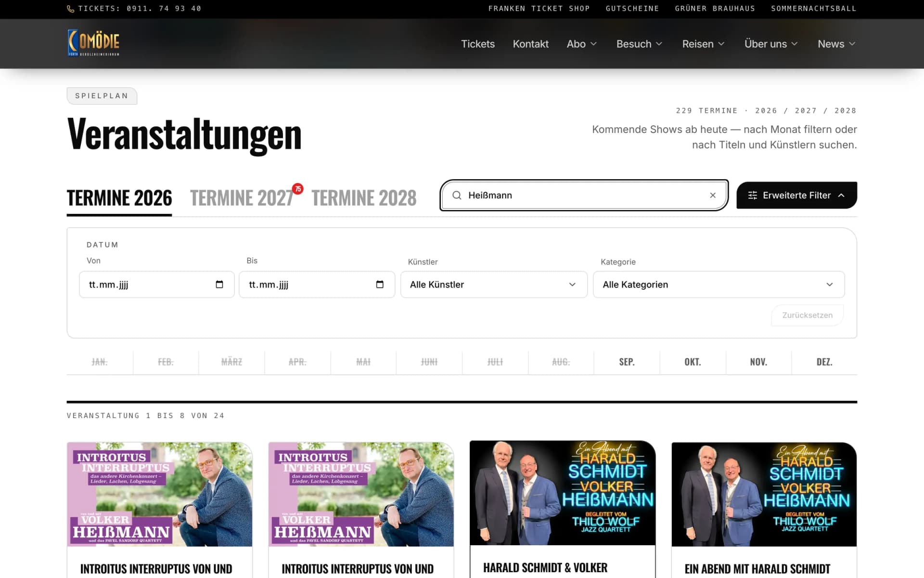The width and height of the screenshot is (924, 578).
Task: Expand the Über uns menu
Action: pos(771,44)
